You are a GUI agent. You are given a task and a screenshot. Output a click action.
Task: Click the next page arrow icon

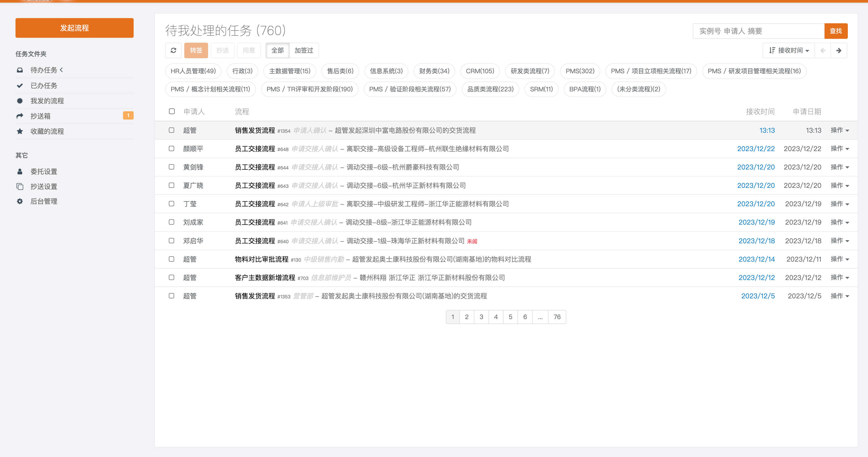[x=838, y=50]
